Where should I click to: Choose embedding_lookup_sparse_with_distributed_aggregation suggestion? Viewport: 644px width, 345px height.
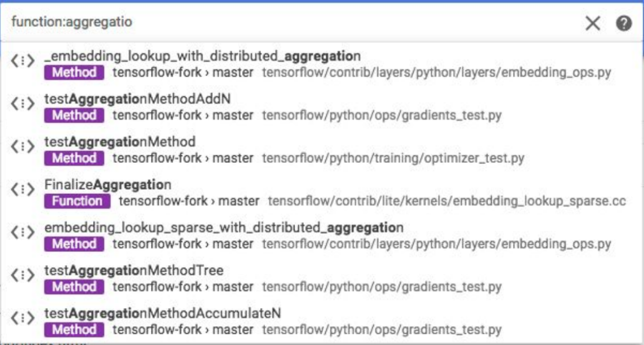(x=223, y=228)
